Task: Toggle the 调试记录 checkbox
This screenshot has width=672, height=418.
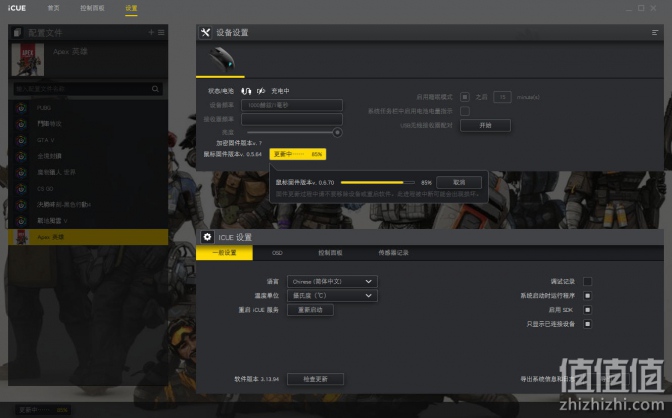Action: click(588, 281)
